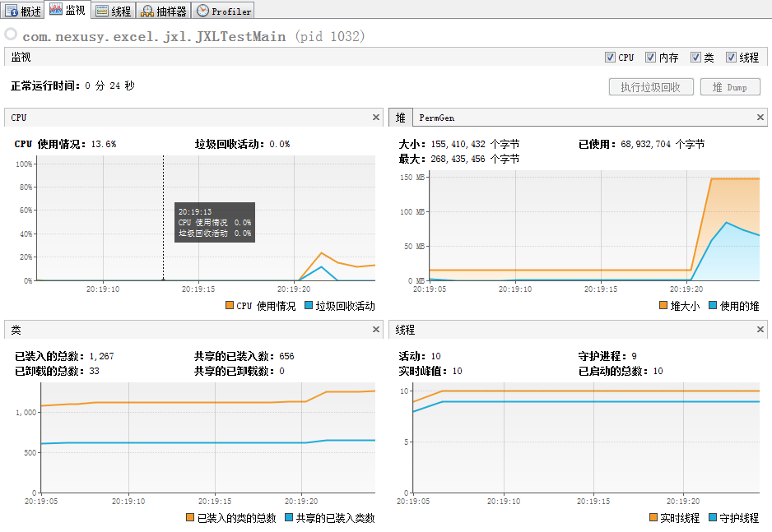
Task: Click the 概述 tab info icon
Action: coord(12,11)
